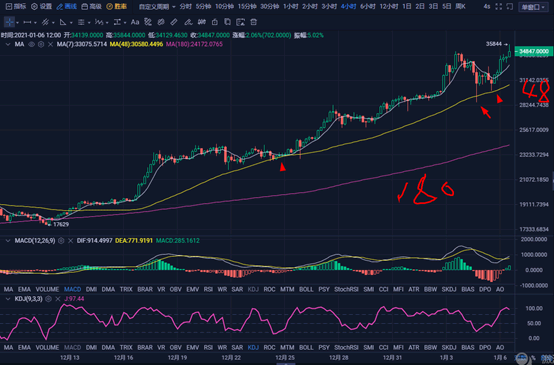The height and width of the screenshot is (365, 554).
Task: Open the 高级 advanced button
Action: pyautogui.click(x=92, y=6)
